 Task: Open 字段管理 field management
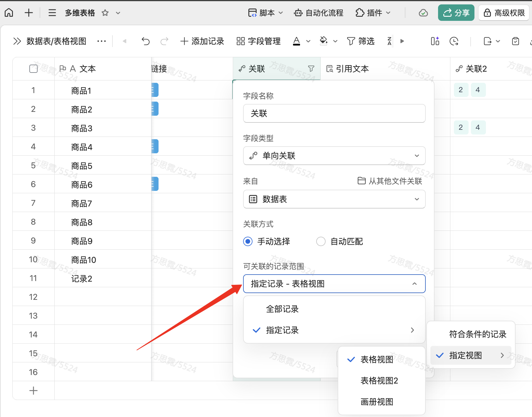[259, 41]
